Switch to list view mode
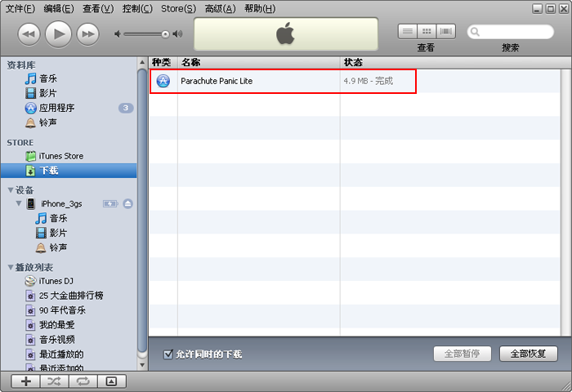This screenshot has width=572, height=392. 407,31
